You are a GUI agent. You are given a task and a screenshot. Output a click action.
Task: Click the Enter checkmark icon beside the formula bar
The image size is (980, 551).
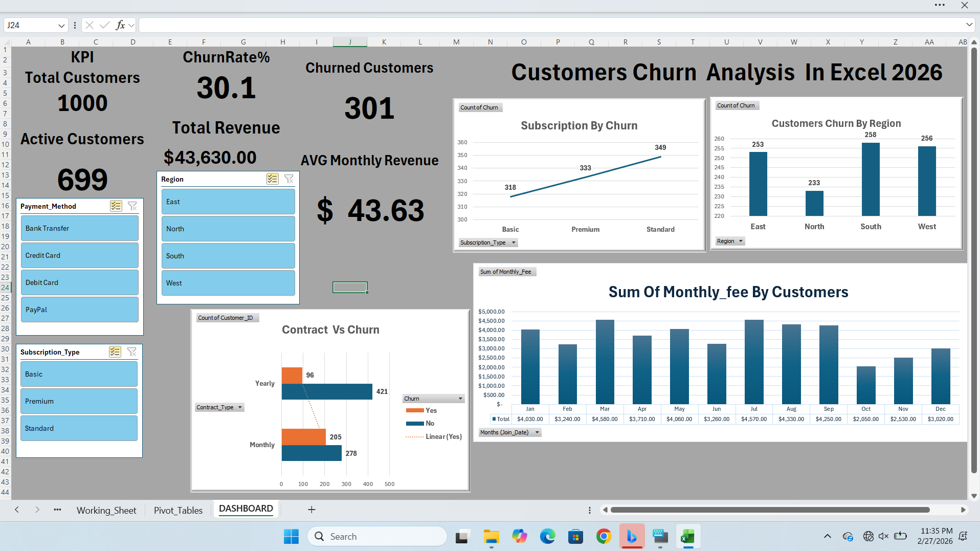click(104, 25)
